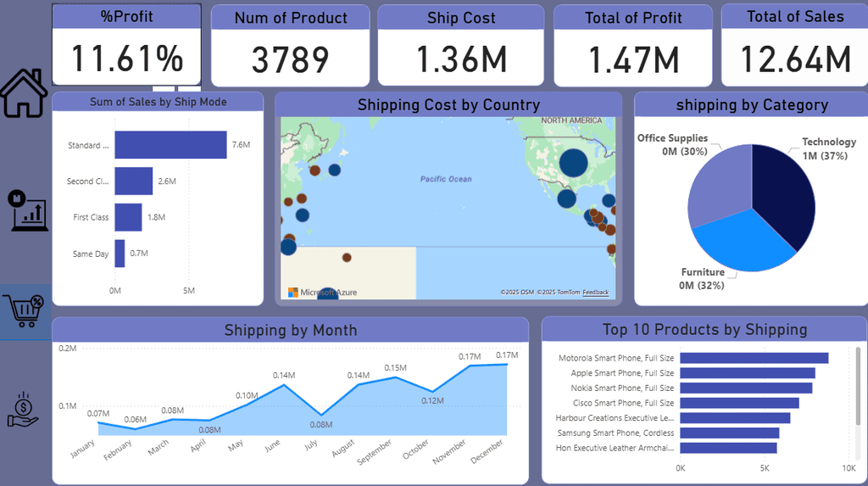Select the Total of Profit card 1.47M
868x486 pixels.
pyautogui.click(x=632, y=46)
